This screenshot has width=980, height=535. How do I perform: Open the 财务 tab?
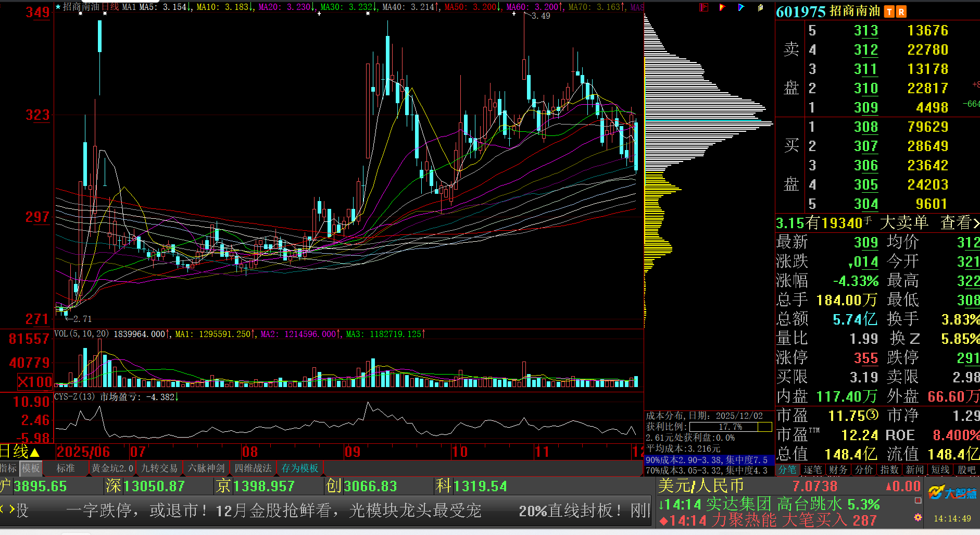pyautogui.click(x=838, y=469)
